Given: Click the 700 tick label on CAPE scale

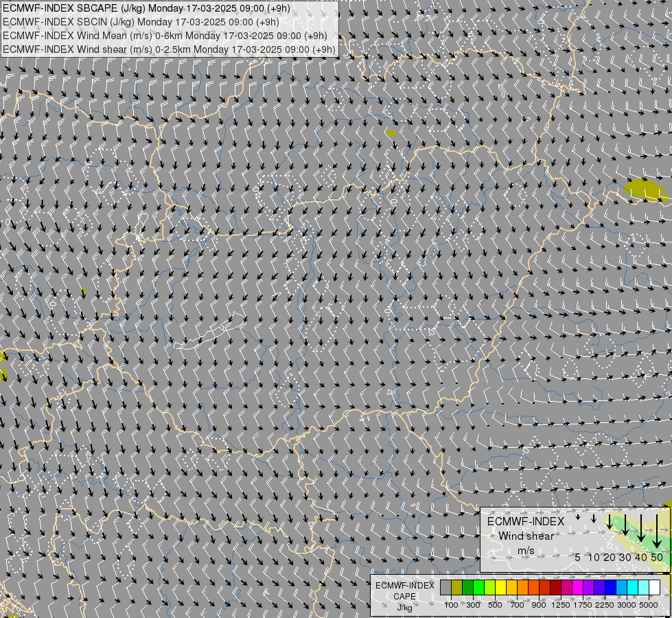Looking at the screenshot, I should 518,605.
